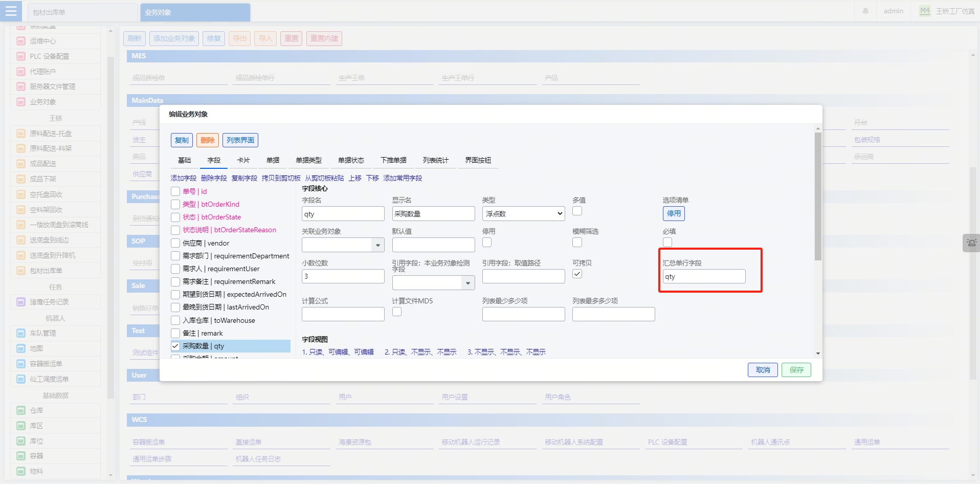Click the icon beside 仓库
Image resolution: width=980 pixels, height=484 pixels.
point(21,410)
